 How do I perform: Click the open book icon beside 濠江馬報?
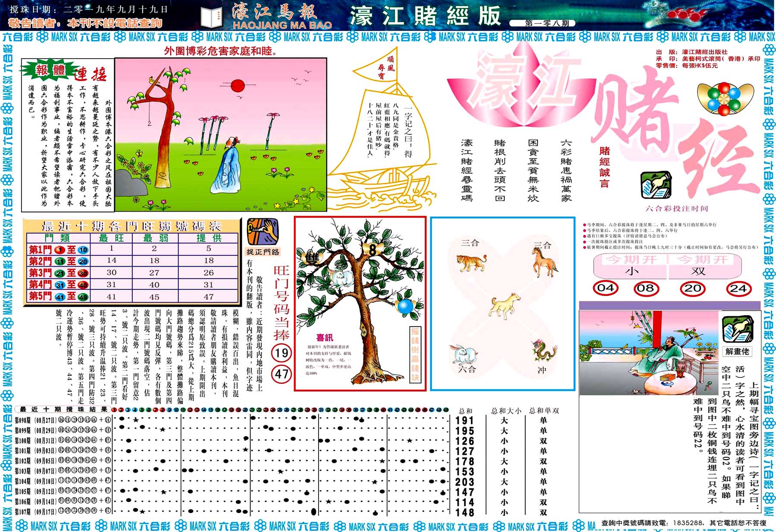(211, 18)
